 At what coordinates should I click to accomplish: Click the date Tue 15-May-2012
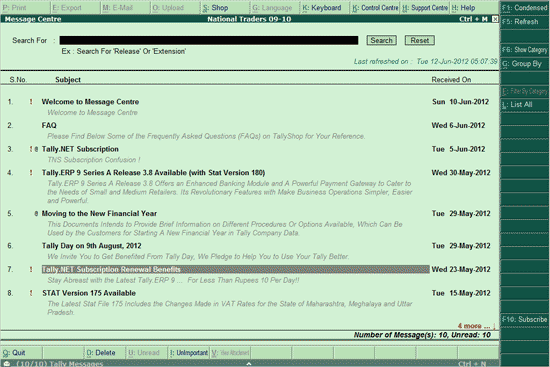click(x=461, y=293)
